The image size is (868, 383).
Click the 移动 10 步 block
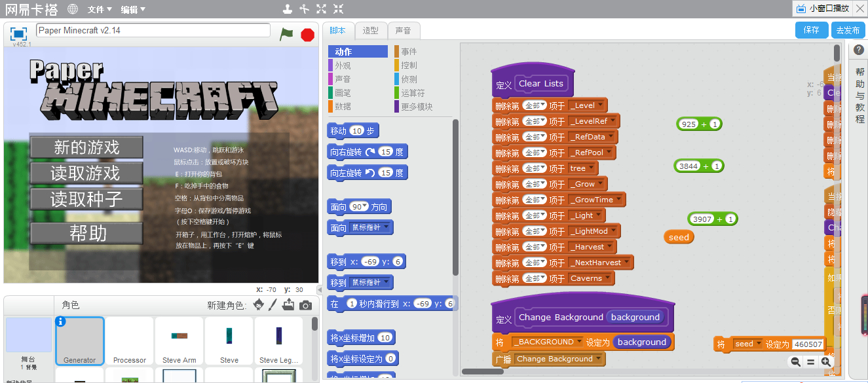[353, 131]
